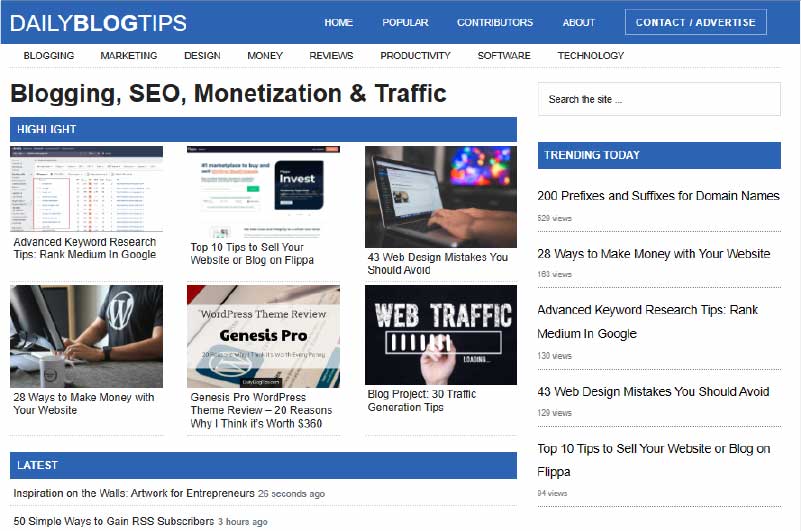Select the Productivity category

coord(415,55)
